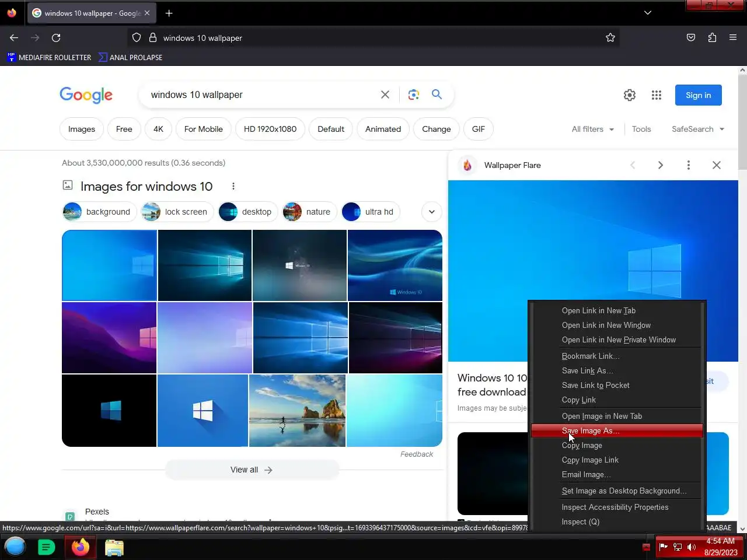Screen dimensions: 747x560
Task: Open the MEDIAFIRE ROULETTER bookmark
Action: point(49,57)
